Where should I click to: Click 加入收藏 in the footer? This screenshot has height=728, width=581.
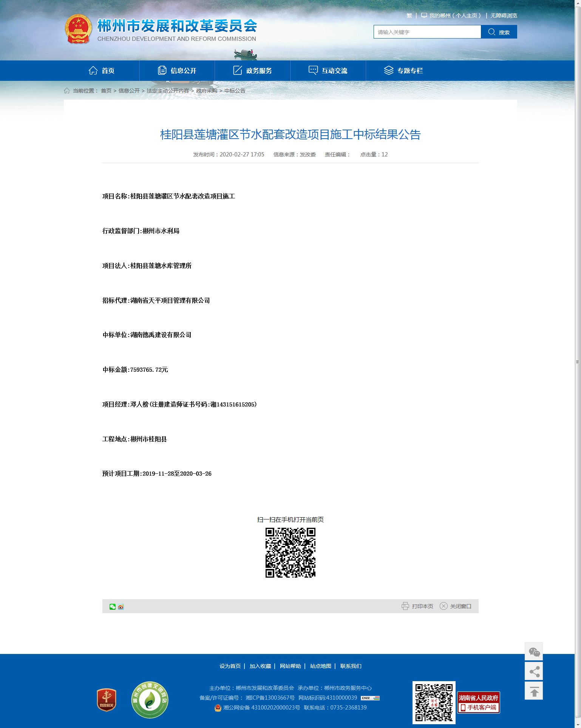click(260, 666)
